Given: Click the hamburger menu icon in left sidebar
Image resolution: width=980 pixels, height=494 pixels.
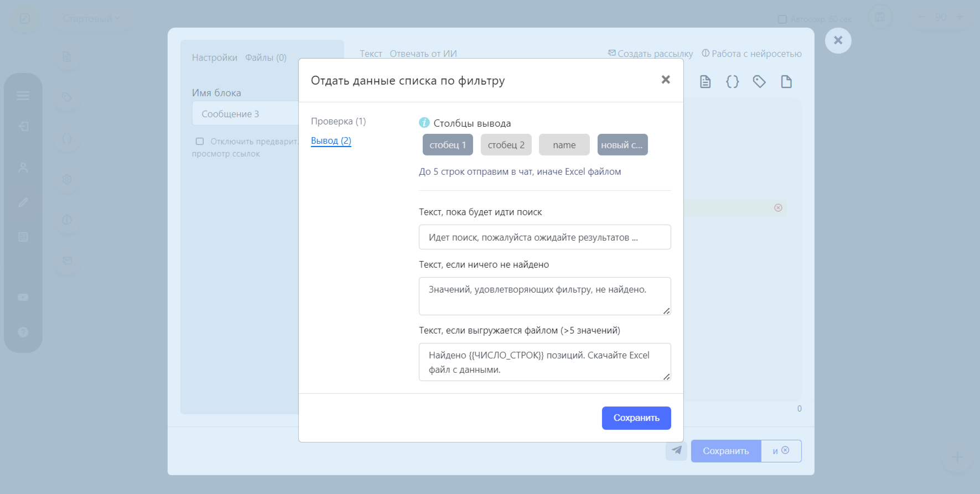Looking at the screenshot, I should [23, 96].
